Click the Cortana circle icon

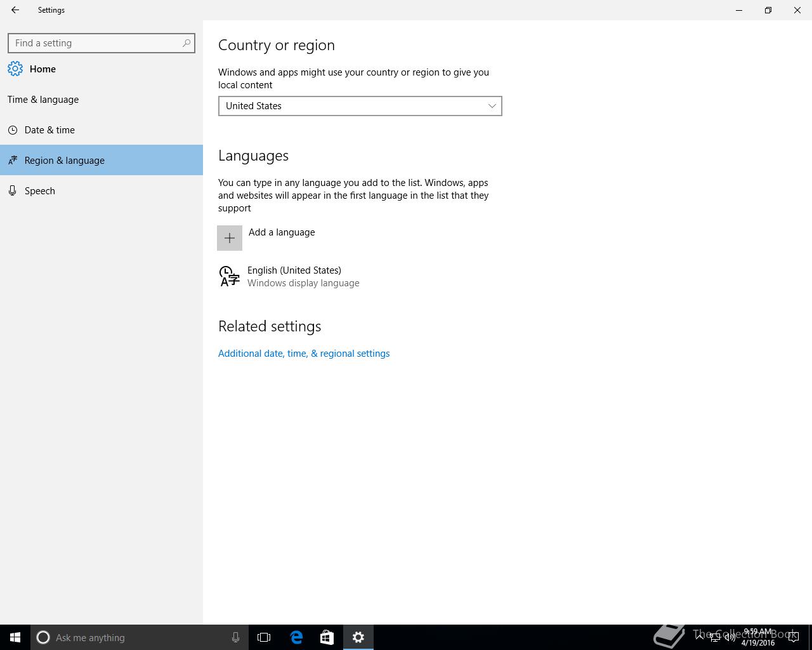point(43,637)
